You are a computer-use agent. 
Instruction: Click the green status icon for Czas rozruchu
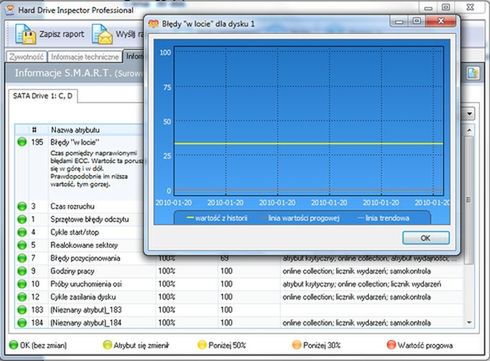coord(22,206)
